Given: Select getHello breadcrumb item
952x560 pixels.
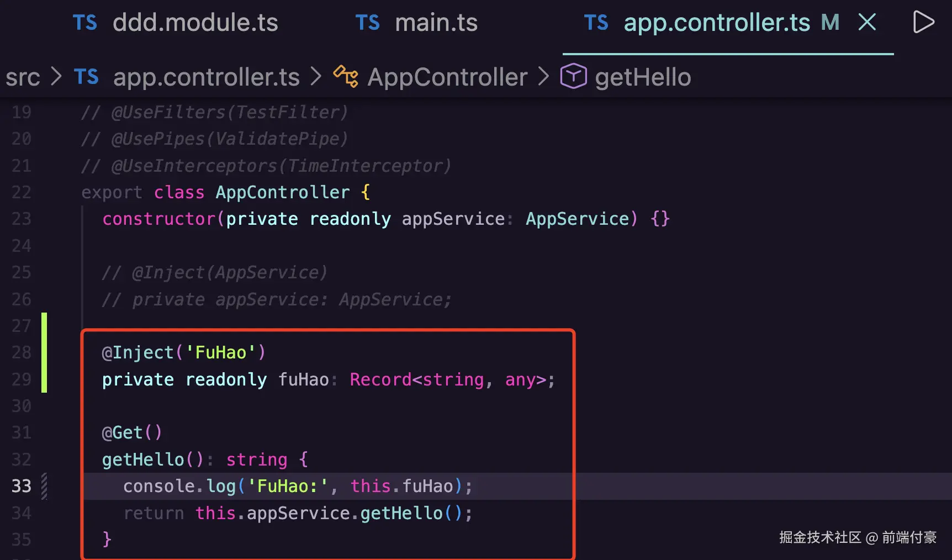Looking at the screenshot, I should coord(643,77).
